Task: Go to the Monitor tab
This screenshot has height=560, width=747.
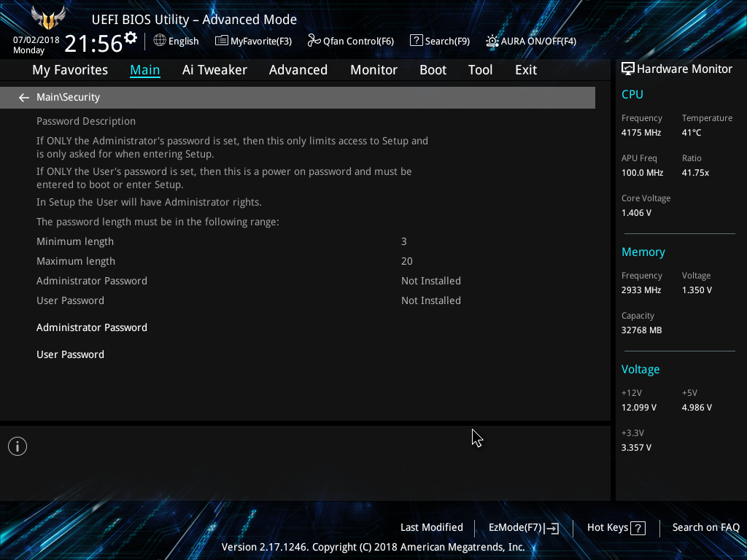Action: tap(374, 70)
